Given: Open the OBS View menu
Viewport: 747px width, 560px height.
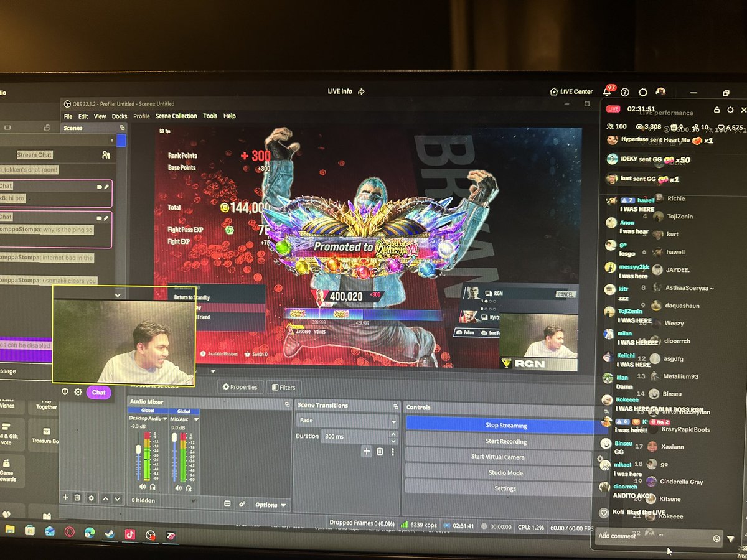Looking at the screenshot, I should (100, 116).
